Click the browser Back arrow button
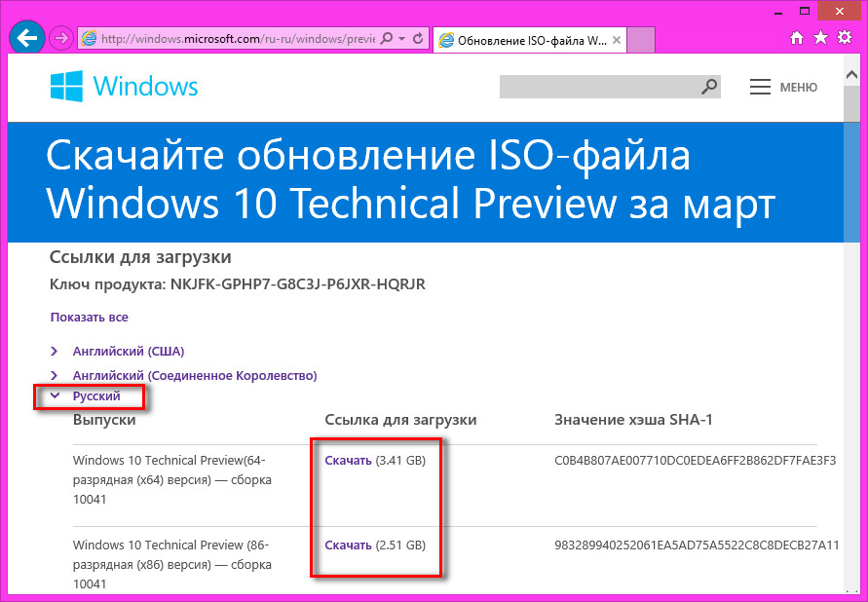 tap(27, 38)
